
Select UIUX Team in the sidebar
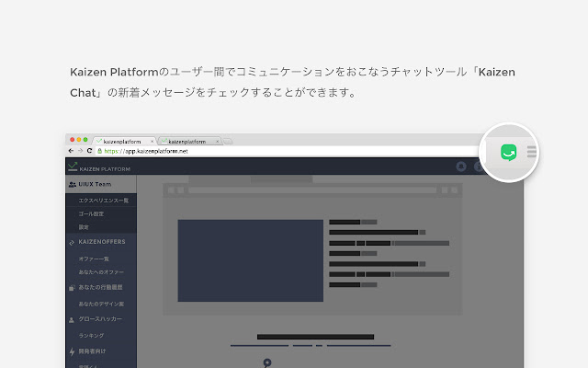(x=100, y=184)
